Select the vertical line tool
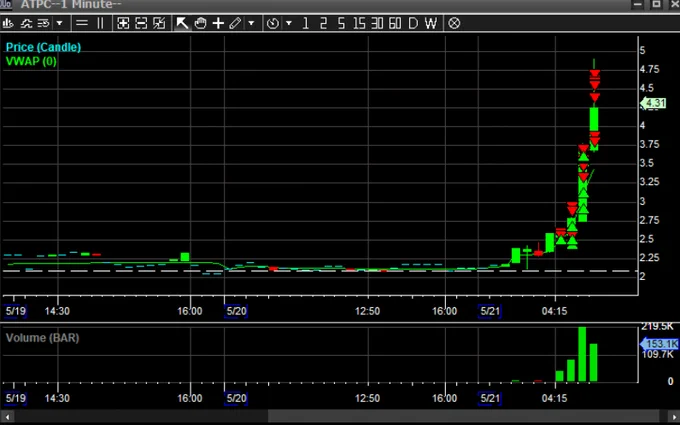Viewport: 680px width, 425px height. point(100,23)
